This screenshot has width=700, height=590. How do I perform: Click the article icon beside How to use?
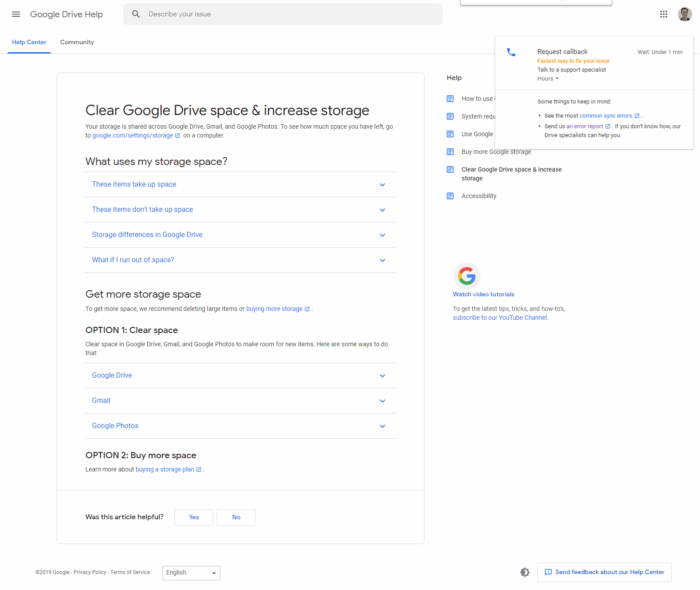[450, 99]
